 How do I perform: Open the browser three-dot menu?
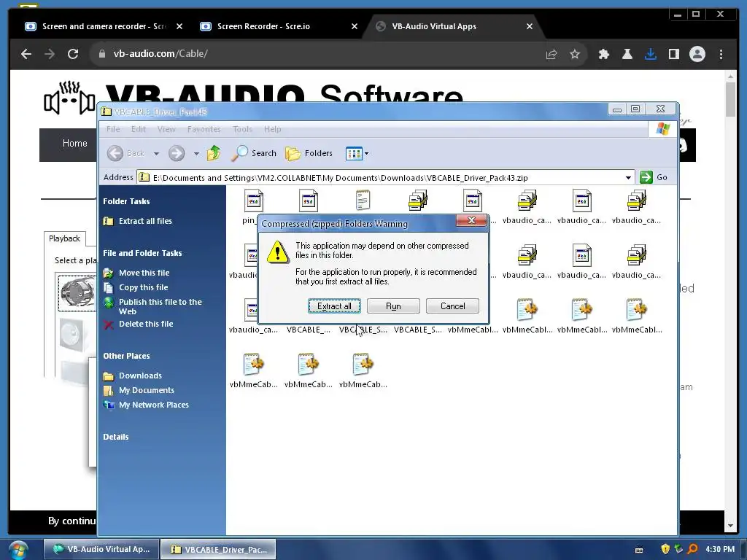click(721, 54)
